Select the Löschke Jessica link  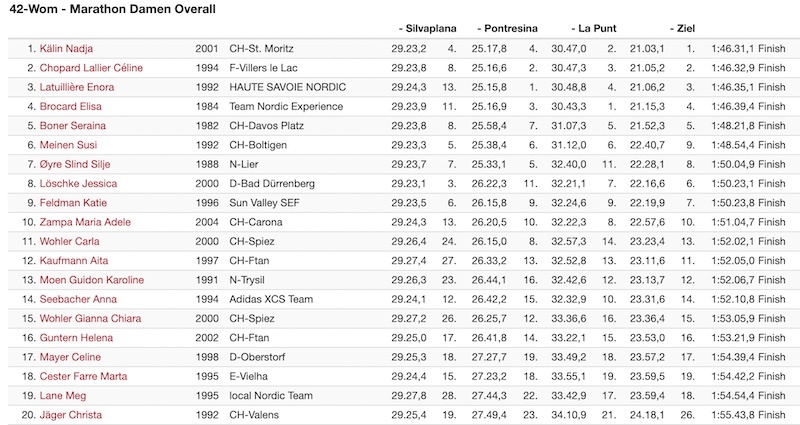(79, 184)
